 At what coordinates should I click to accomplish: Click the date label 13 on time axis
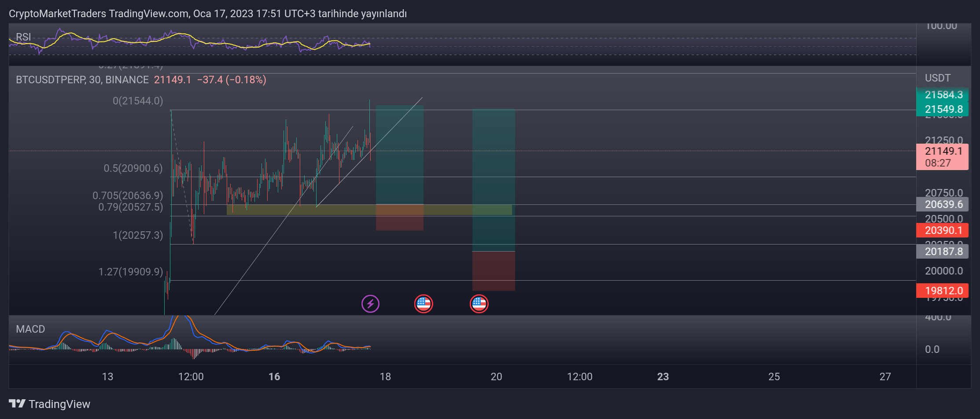coord(107,377)
